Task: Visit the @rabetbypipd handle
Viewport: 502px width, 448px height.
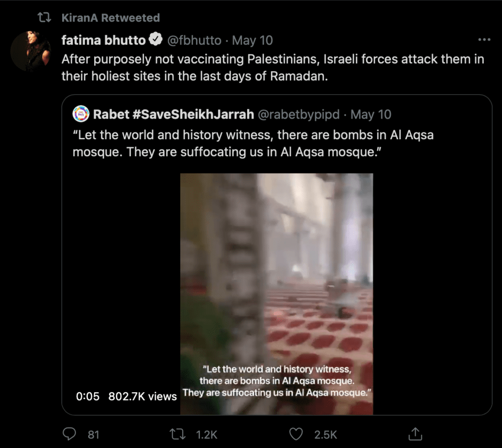Action: coord(299,115)
